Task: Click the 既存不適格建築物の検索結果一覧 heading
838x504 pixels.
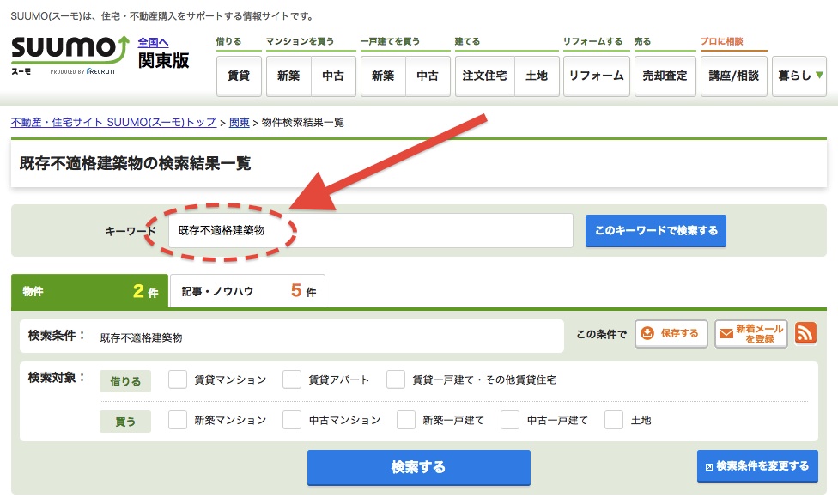Action: (x=135, y=163)
